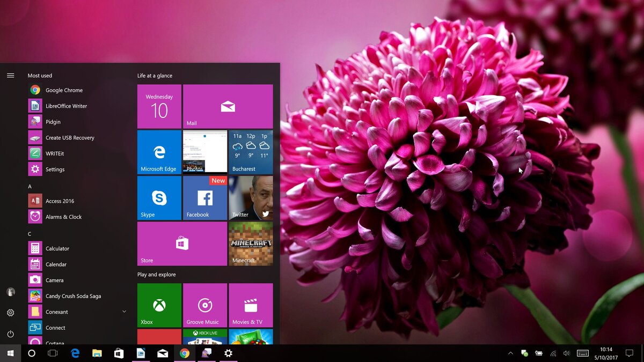Open Settings gear in Start left rail
Viewport: 644px width, 362px height.
tap(10, 313)
